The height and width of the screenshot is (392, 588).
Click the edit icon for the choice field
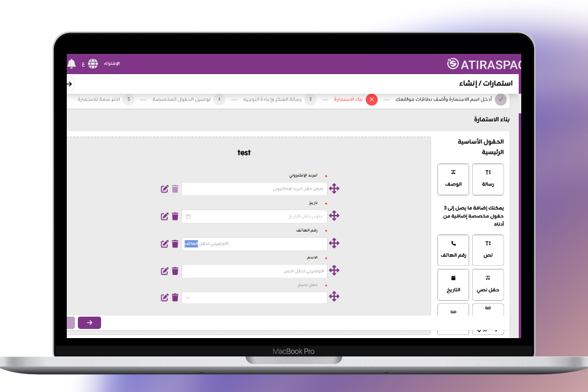click(164, 298)
